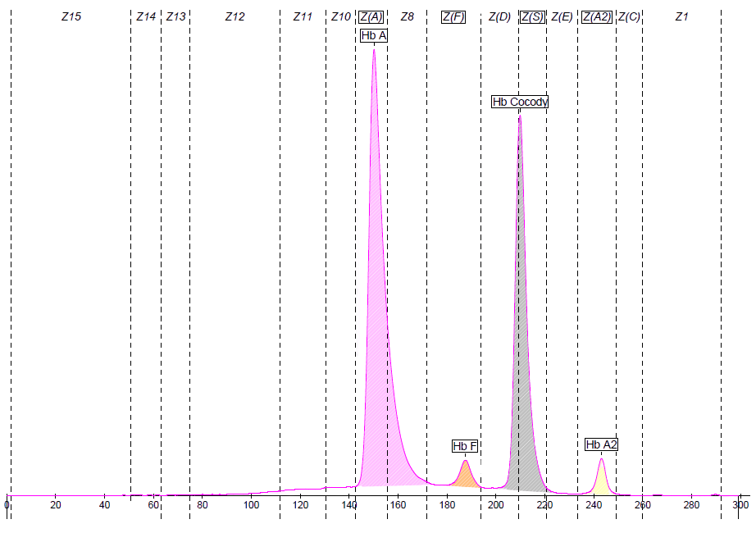This screenshot has width=756, height=533.
Task: Select the Hb F peak label
Action: tap(464, 446)
